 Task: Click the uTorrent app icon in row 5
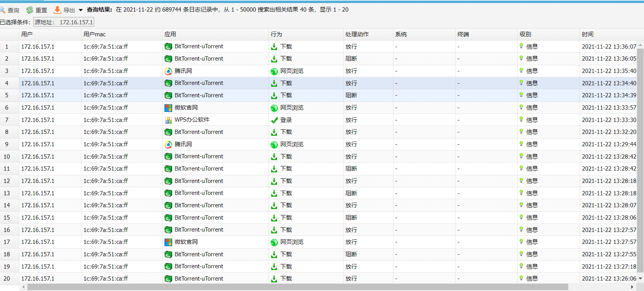[x=168, y=95]
